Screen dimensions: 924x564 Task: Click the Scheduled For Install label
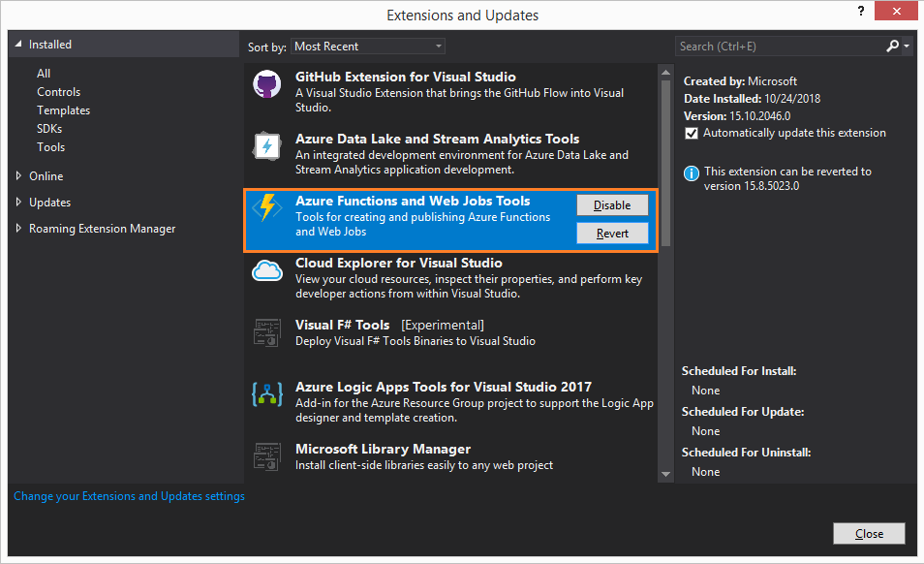(739, 371)
